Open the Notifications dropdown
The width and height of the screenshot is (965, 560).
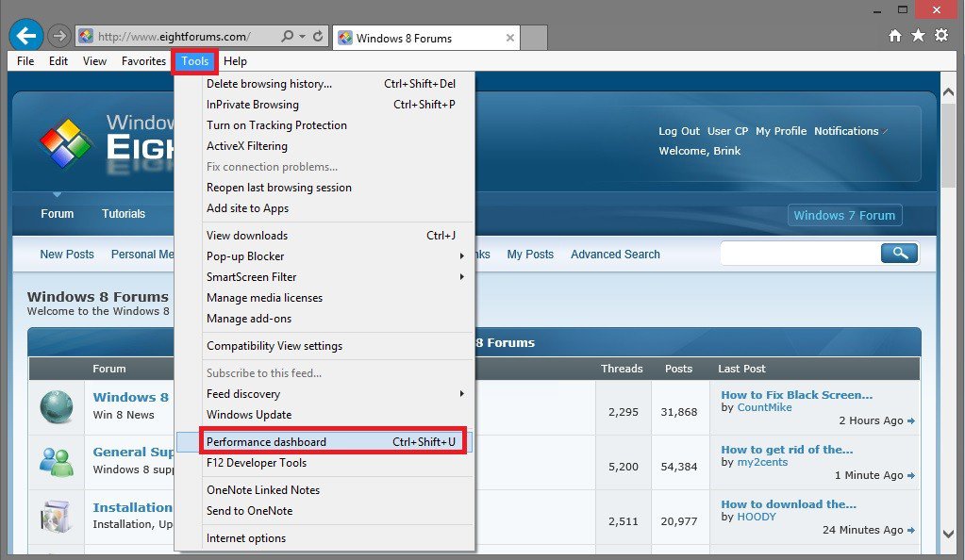[851, 131]
